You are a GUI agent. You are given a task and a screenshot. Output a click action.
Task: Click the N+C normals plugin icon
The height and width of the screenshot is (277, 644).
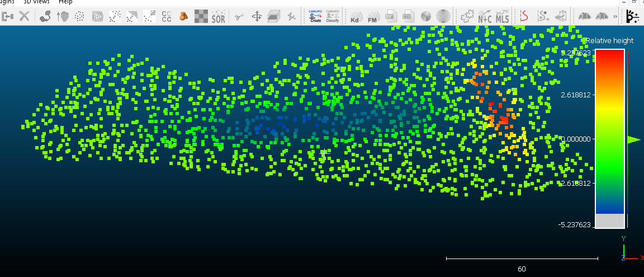[x=485, y=17]
